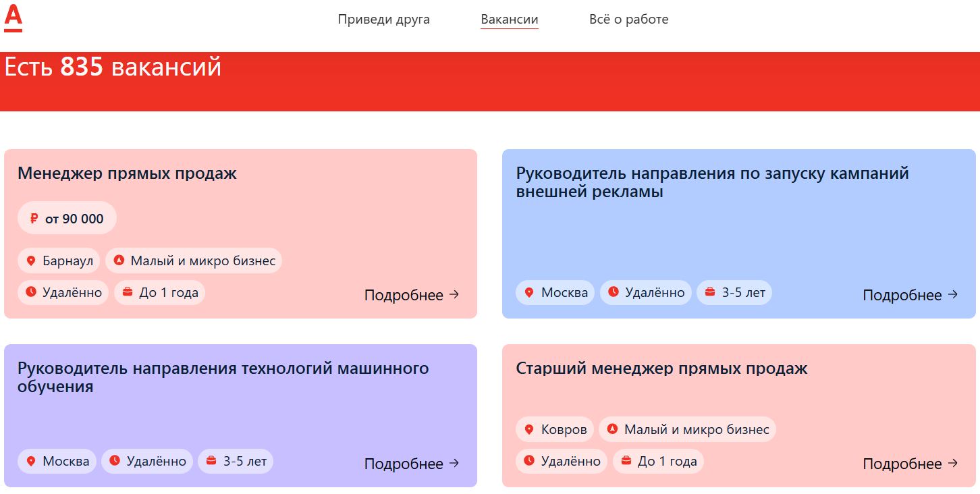The image size is (980, 494).
Task: Open the Всё о работе section
Action: 628,20
